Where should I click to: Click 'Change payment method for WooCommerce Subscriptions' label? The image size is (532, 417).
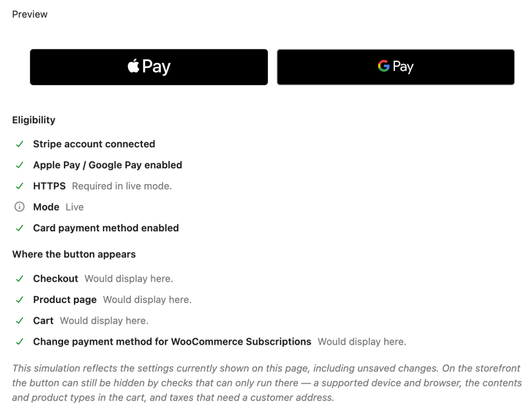172,342
